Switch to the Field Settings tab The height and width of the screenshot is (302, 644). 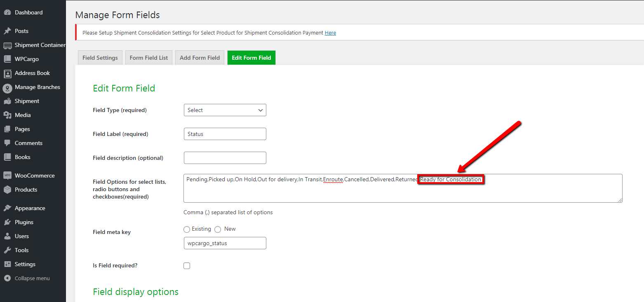click(100, 58)
